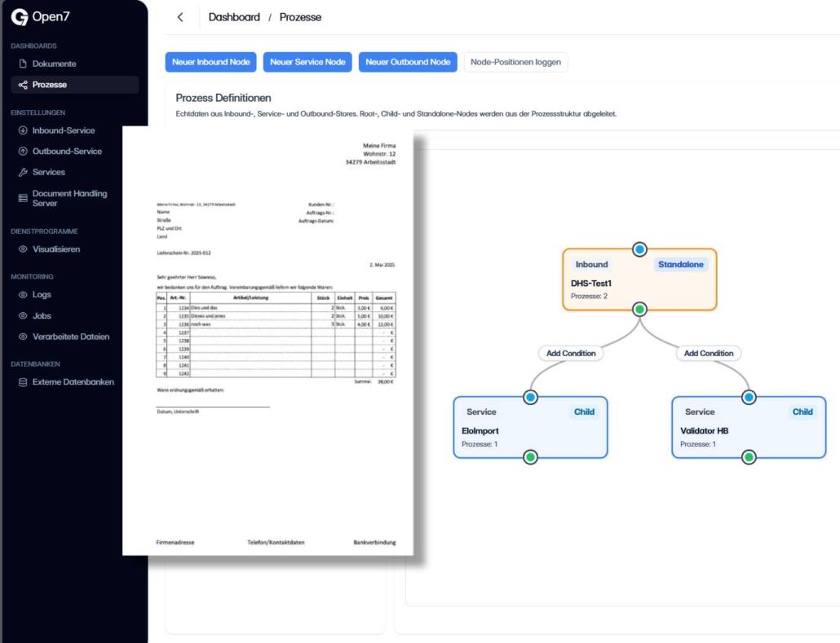Click Add Condition on the EloImport connection
Screen dimensions: 840x643
pos(571,353)
